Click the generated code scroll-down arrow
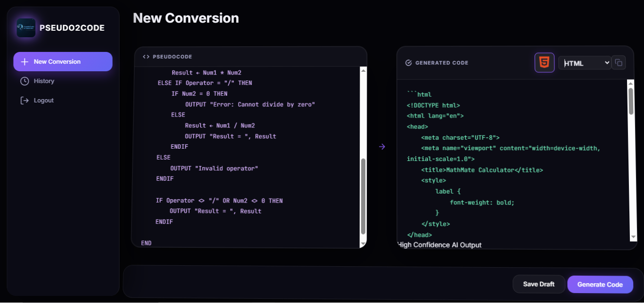The image size is (644, 303). (x=633, y=237)
